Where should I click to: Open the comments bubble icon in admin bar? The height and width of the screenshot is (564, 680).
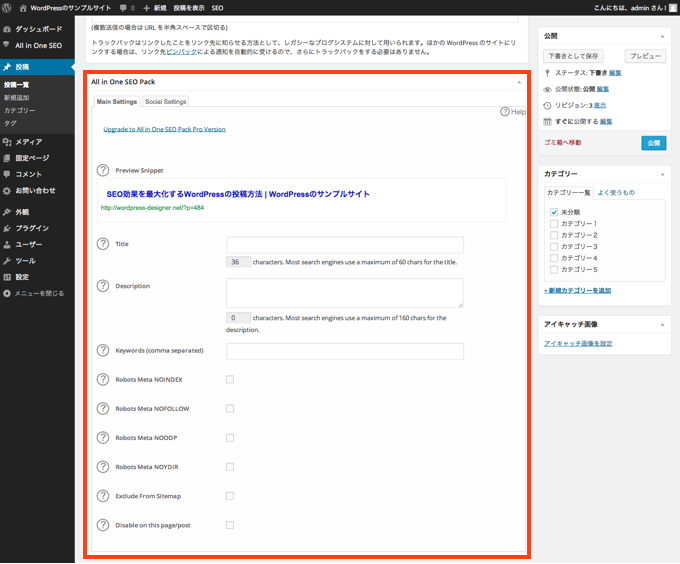123,8
